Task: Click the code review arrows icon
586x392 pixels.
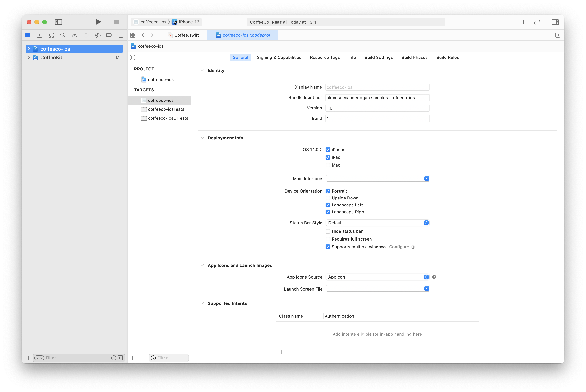Action: point(537,22)
